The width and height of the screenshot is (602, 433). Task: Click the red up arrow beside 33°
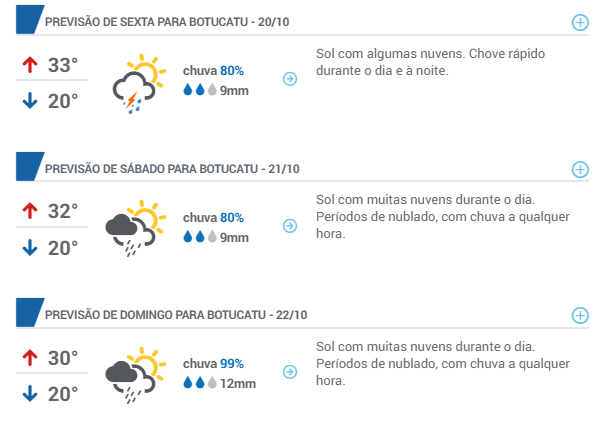click(30, 65)
